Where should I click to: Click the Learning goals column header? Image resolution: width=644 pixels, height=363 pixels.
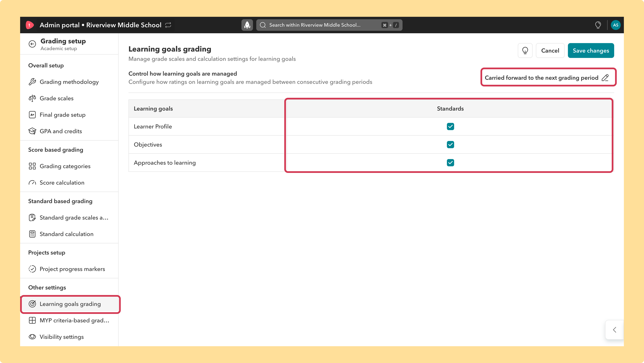coord(153,109)
